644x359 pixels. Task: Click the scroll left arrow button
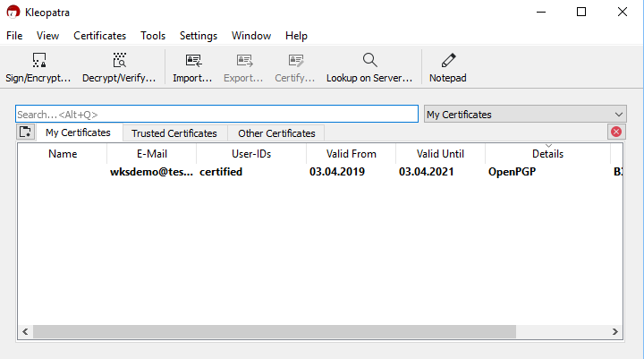pyautogui.click(x=25, y=331)
